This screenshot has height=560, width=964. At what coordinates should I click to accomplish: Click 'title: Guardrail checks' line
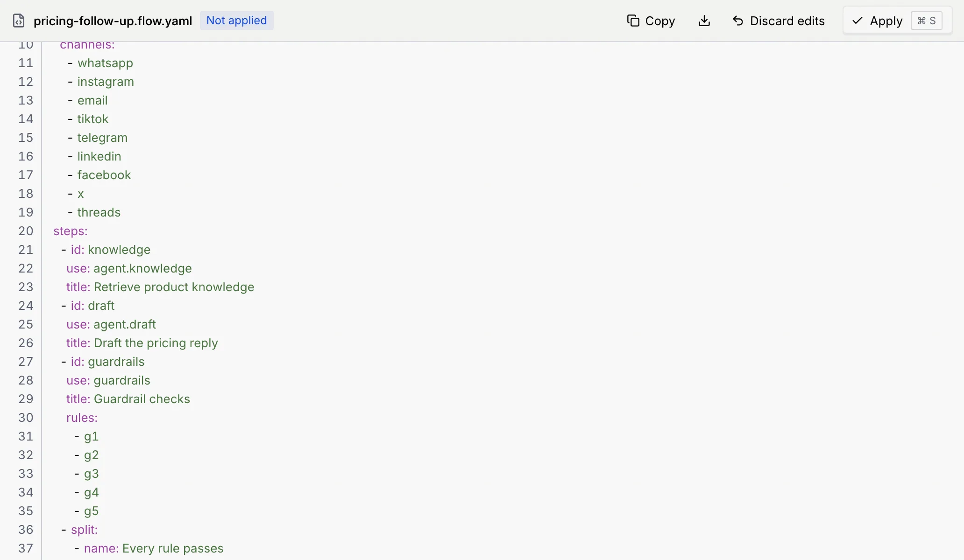click(x=128, y=399)
